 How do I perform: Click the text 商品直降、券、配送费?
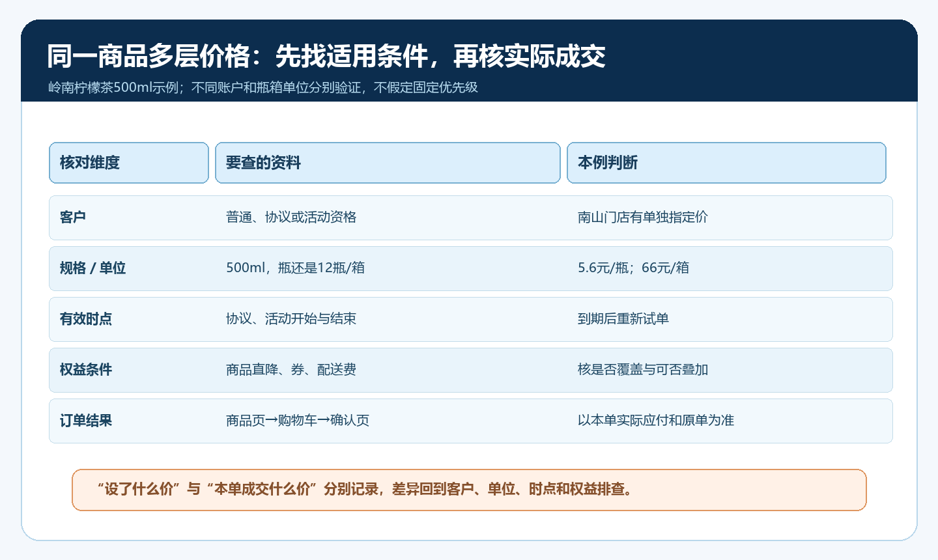pos(291,370)
